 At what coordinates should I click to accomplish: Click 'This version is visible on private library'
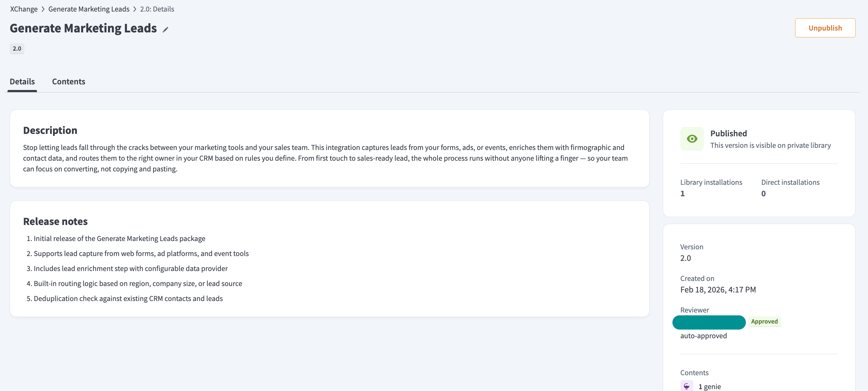tap(770, 145)
